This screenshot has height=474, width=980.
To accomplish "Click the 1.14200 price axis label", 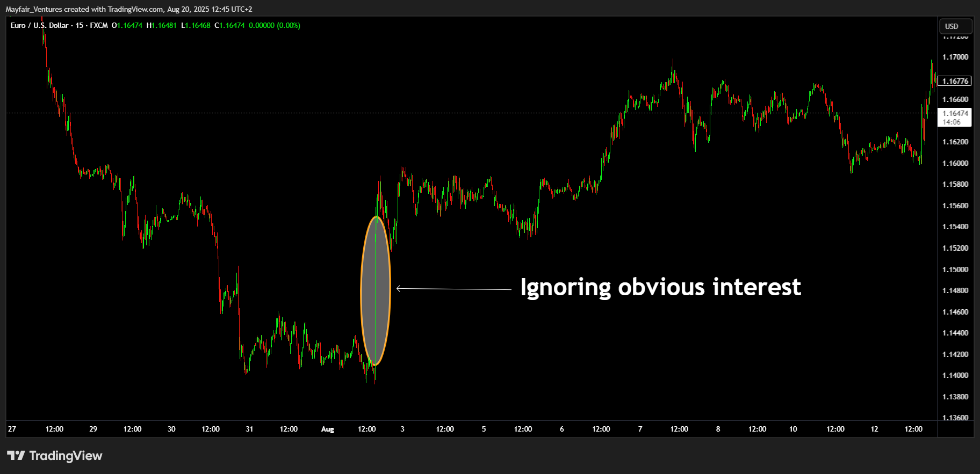I will click(x=955, y=354).
